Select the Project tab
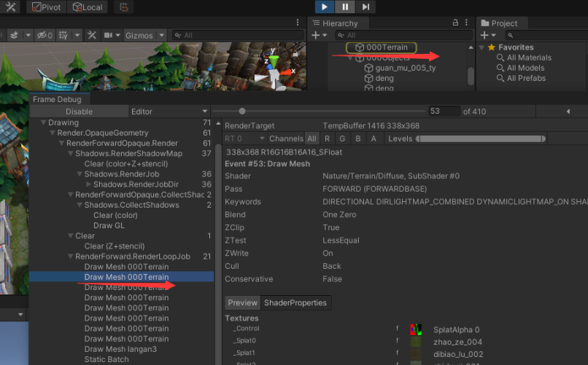 (x=501, y=23)
